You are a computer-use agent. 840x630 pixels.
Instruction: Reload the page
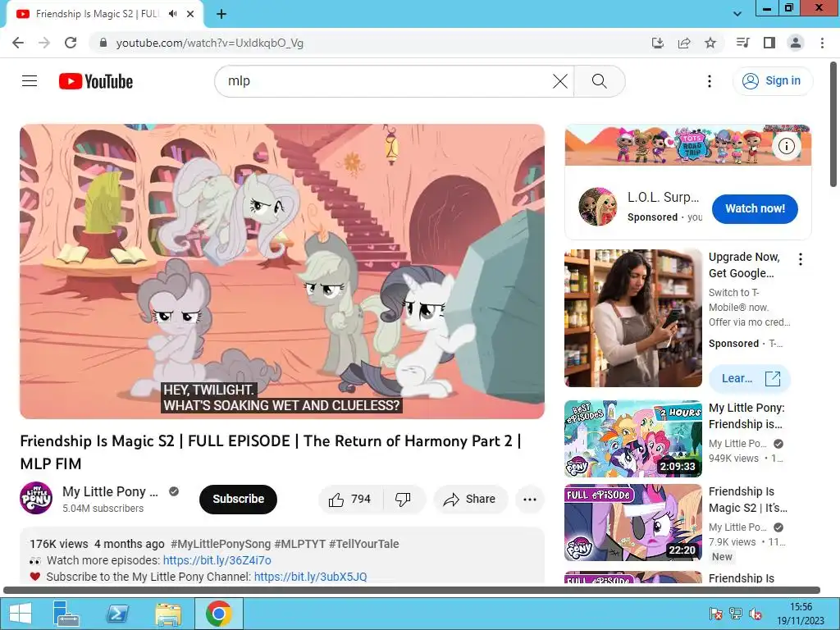[71, 43]
